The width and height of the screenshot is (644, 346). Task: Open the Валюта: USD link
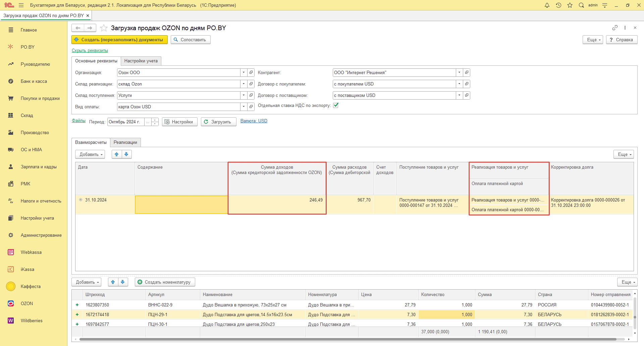click(254, 121)
